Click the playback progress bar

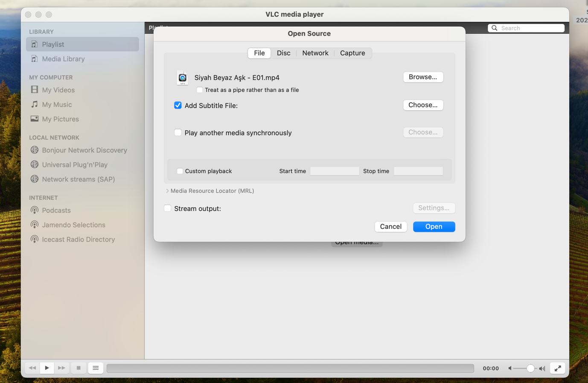coord(290,368)
